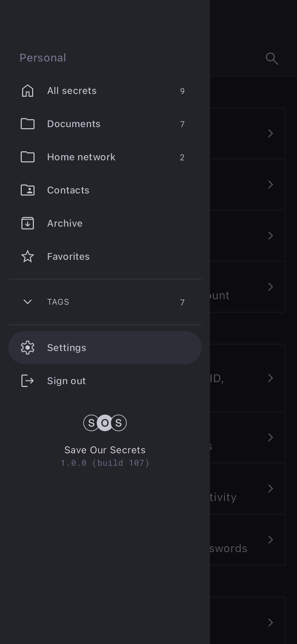The image size is (297, 644).
Task: Click the Sign out arrow icon
Action: coord(28,381)
